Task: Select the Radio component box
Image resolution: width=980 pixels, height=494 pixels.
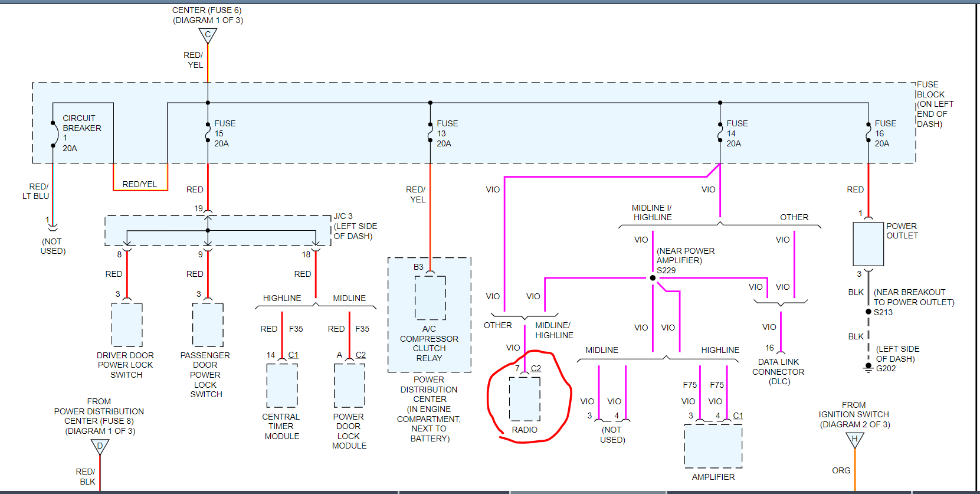Action: coord(525,399)
